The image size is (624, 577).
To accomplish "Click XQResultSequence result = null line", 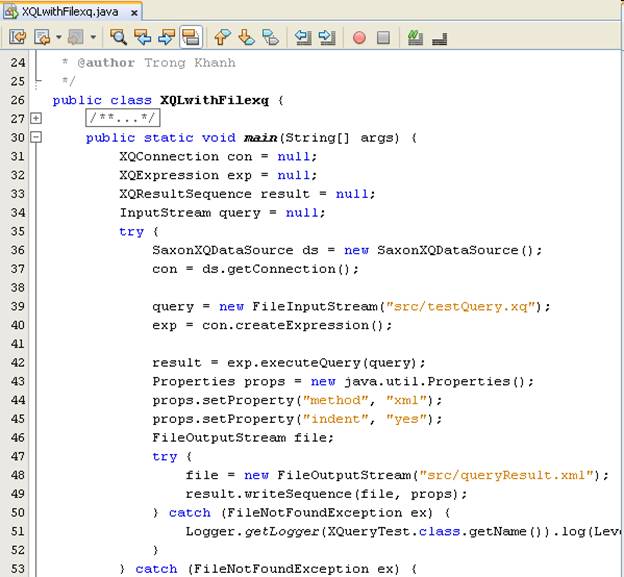I will click(247, 194).
